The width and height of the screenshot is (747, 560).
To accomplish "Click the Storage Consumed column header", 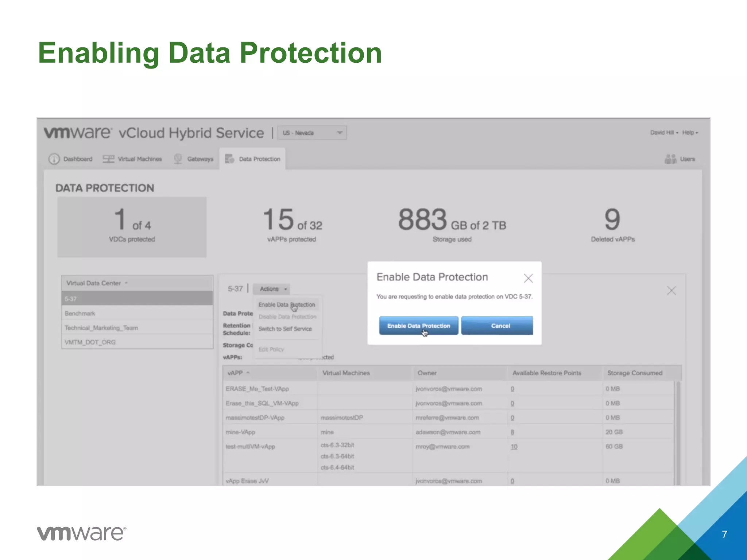I will point(642,373).
